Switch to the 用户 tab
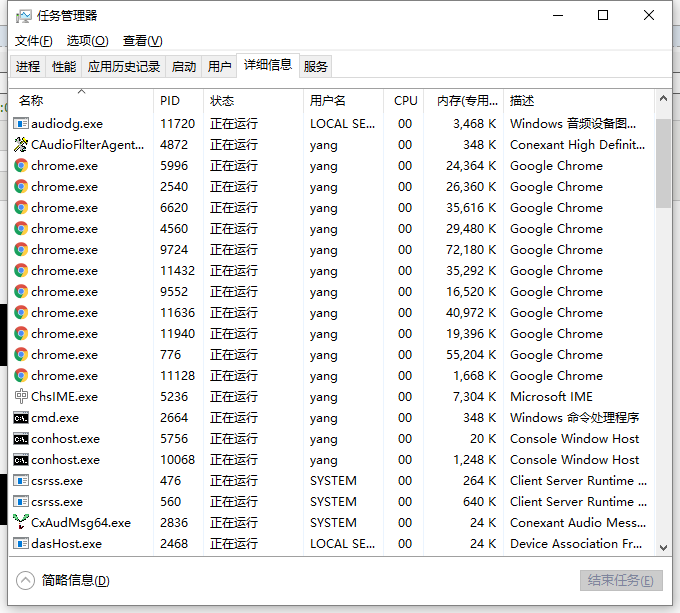This screenshot has height=613, width=680. coord(219,66)
